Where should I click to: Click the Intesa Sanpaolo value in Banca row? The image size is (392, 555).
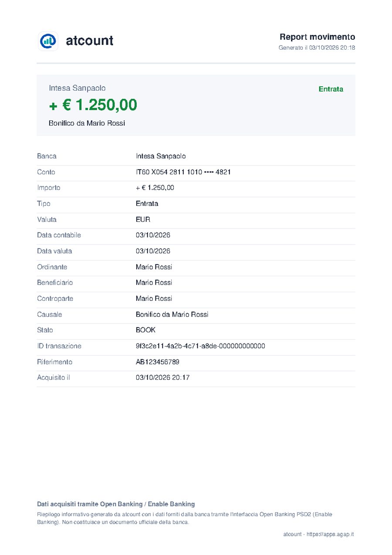161,156
